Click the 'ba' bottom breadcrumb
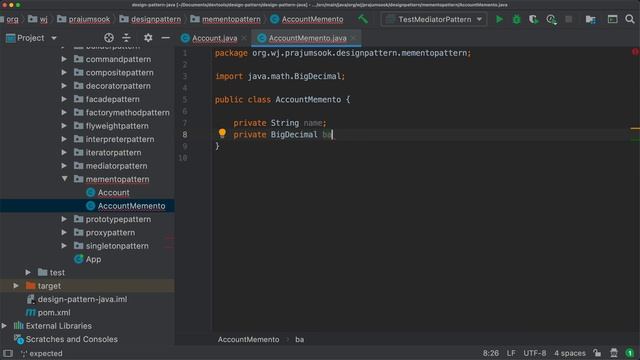The width and height of the screenshot is (640, 360). 299,340
